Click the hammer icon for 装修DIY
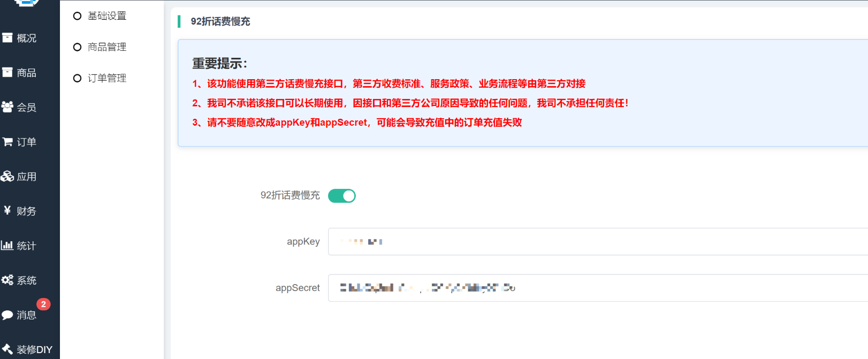The height and width of the screenshot is (359, 868). 7,349
